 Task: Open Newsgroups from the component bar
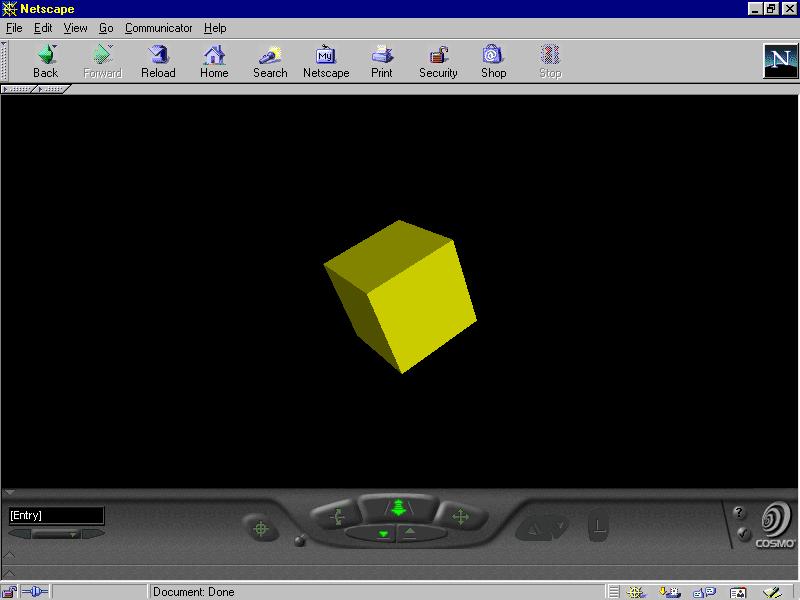click(705, 592)
